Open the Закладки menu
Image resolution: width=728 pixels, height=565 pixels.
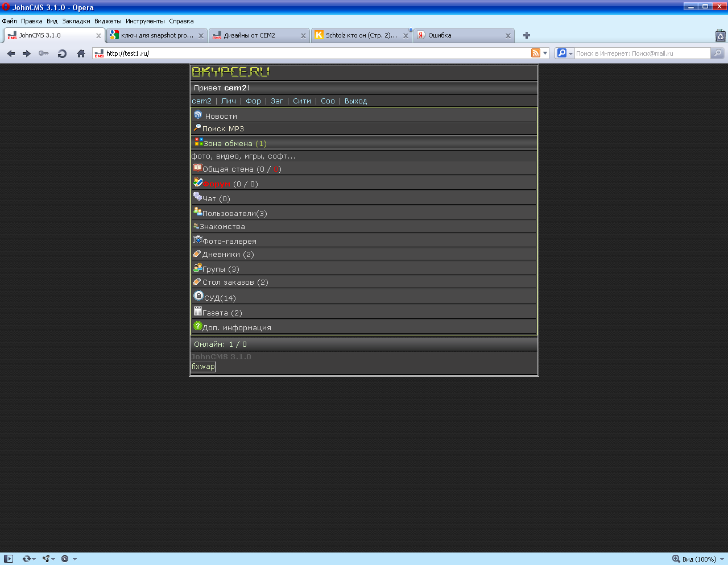pyautogui.click(x=76, y=21)
